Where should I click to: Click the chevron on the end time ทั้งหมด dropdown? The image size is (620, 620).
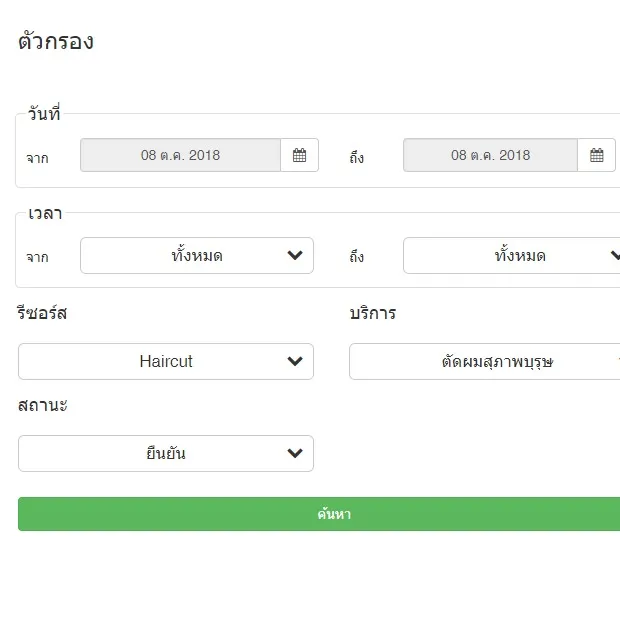pyautogui.click(x=615, y=255)
